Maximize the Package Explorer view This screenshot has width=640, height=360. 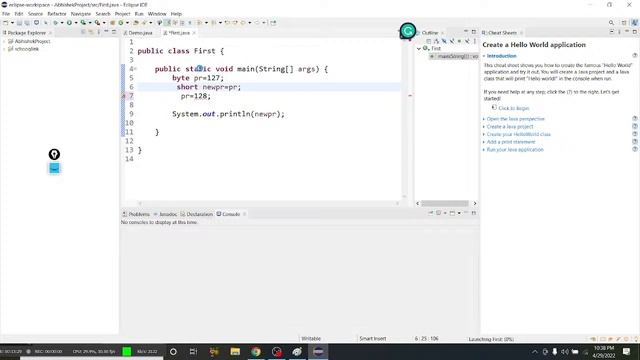114,32
